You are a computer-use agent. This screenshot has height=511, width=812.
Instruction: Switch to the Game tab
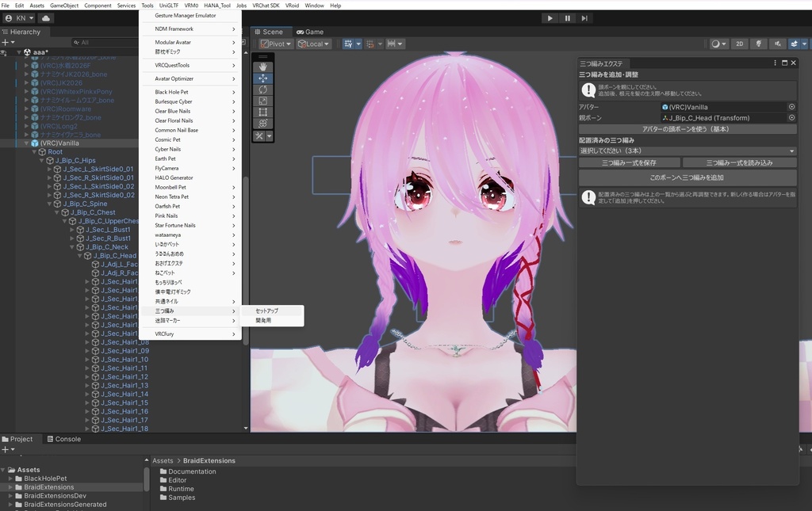(310, 32)
